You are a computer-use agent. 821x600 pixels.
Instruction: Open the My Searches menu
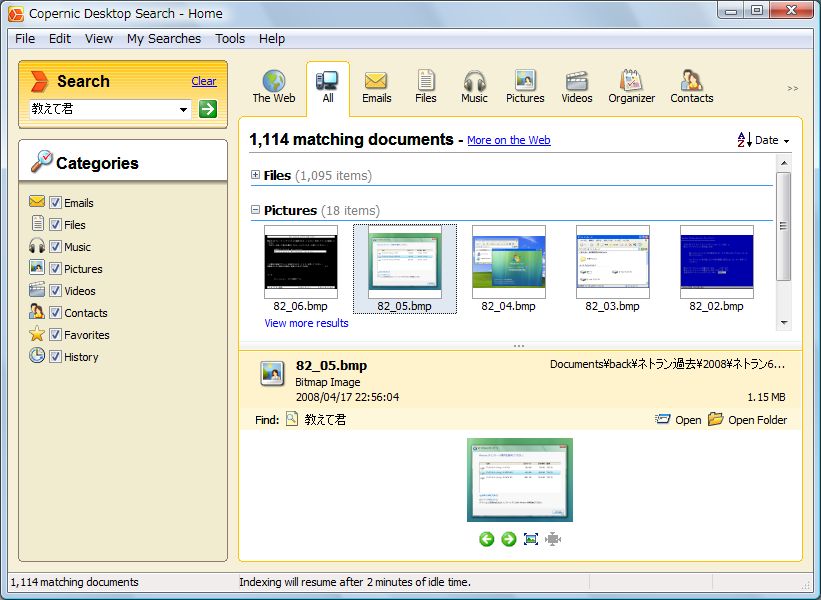[164, 39]
